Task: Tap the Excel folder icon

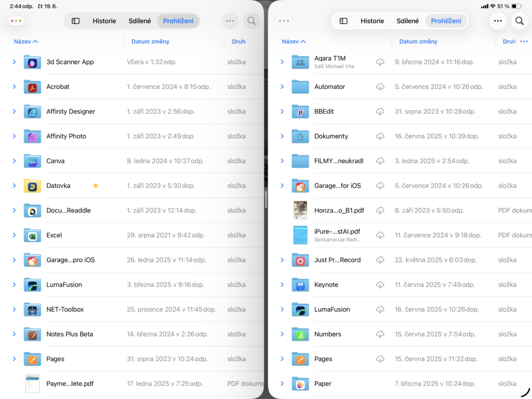Action: [33, 235]
